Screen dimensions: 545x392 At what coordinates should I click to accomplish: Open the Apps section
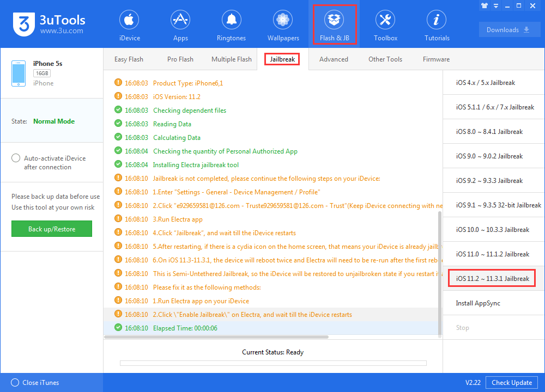point(180,25)
